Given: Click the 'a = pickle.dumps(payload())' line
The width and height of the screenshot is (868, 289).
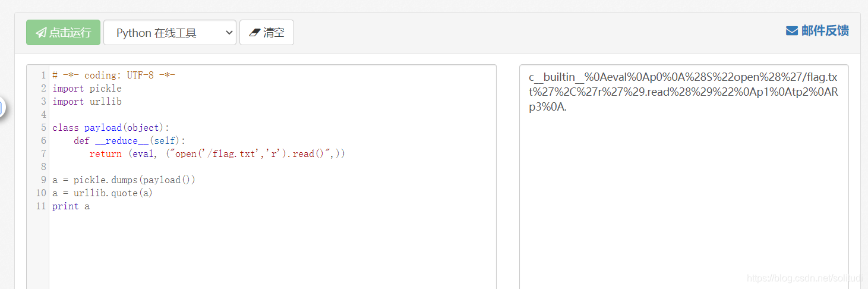Looking at the screenshot, I should 124,180.
